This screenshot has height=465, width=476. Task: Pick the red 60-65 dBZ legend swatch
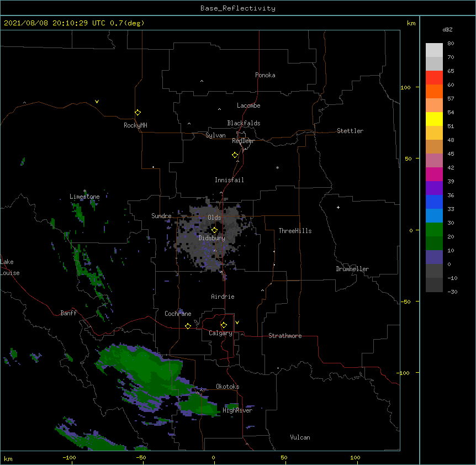pyautogui.click(x=434, y=77)
